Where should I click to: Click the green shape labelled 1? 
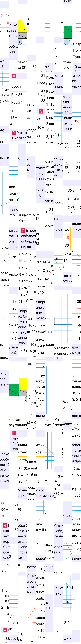click(x=68, y=33)
